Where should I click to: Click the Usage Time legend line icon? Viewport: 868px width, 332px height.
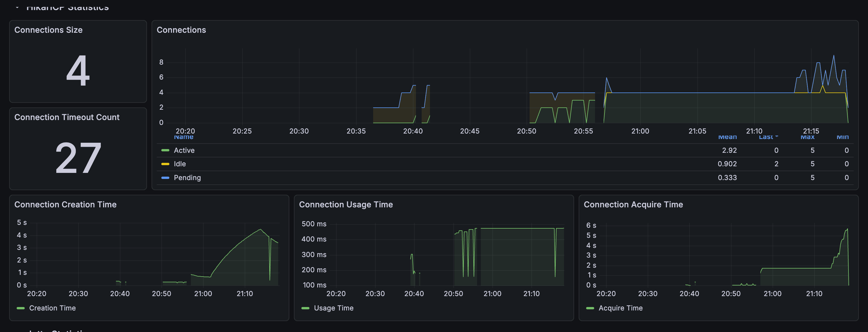306,308
